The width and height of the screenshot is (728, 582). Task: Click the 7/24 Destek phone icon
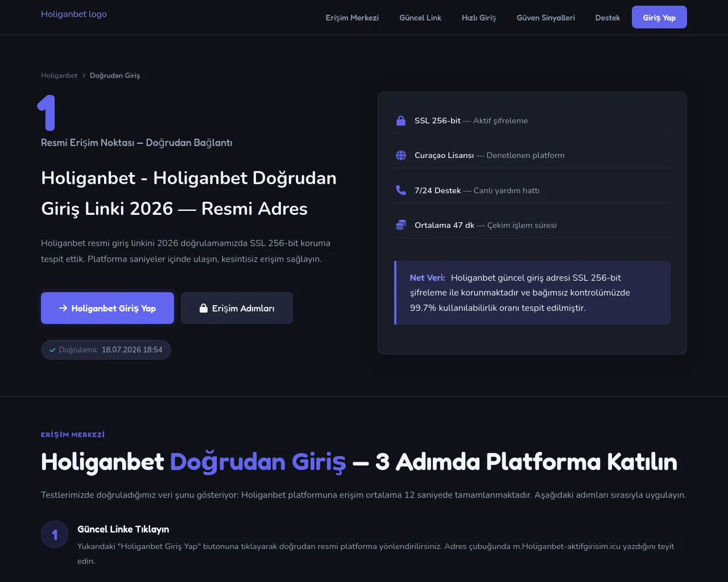pos(401,190)
